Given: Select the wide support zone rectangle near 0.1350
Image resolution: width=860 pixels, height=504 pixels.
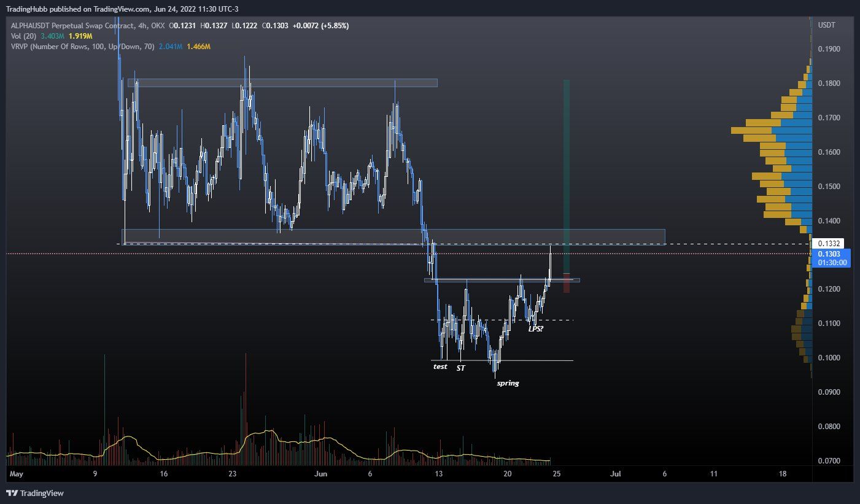Looking at the screenshot, I should click(x=393, y=236).
